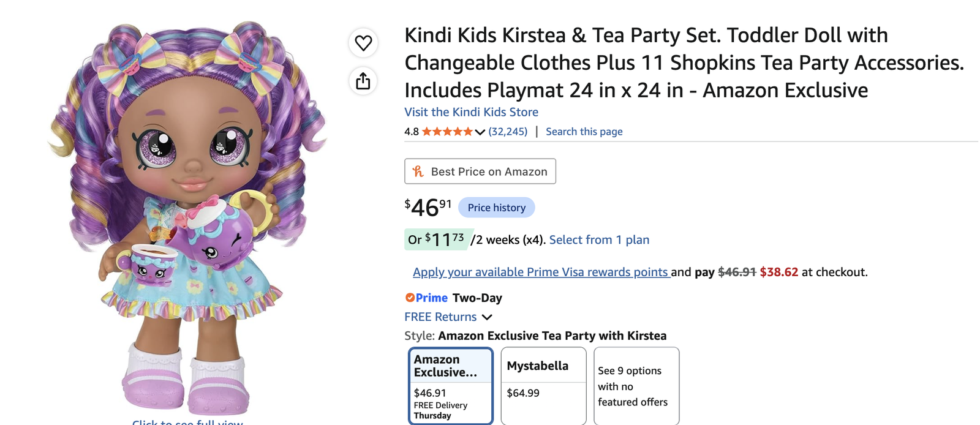Open the 32,245 ratings link
The width and height of the screenshot is (980, 425).
coord(508,132)
